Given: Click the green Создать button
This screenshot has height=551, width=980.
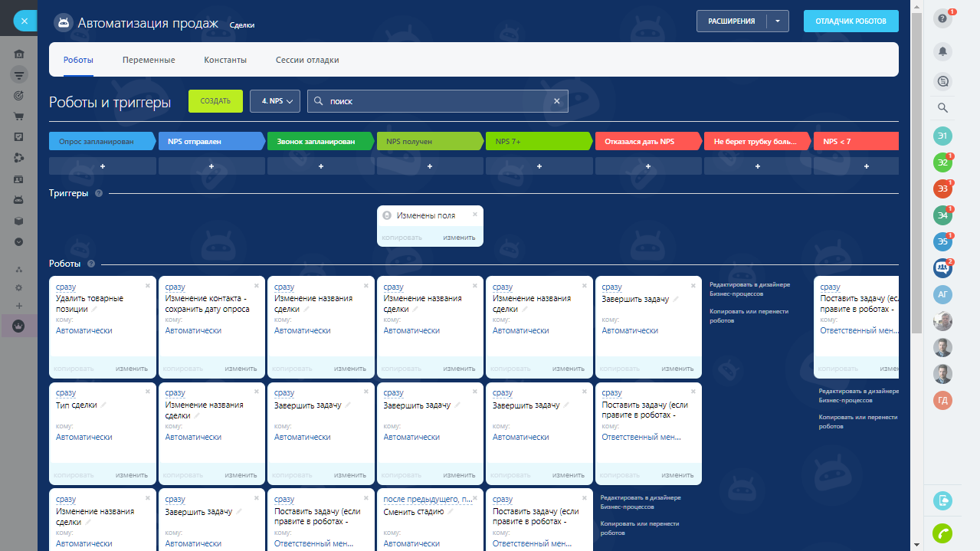Looking at the screenshot, I should coord(215,101).
